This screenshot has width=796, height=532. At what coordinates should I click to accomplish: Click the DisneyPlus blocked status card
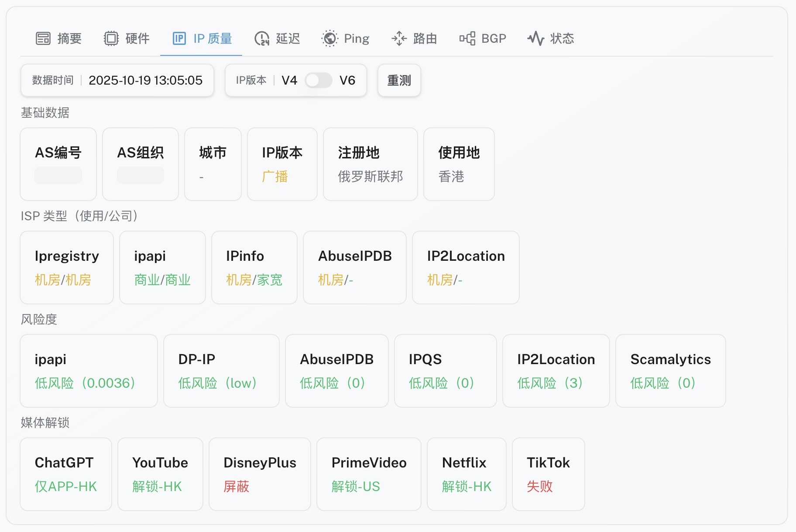(x=260, y=474)
